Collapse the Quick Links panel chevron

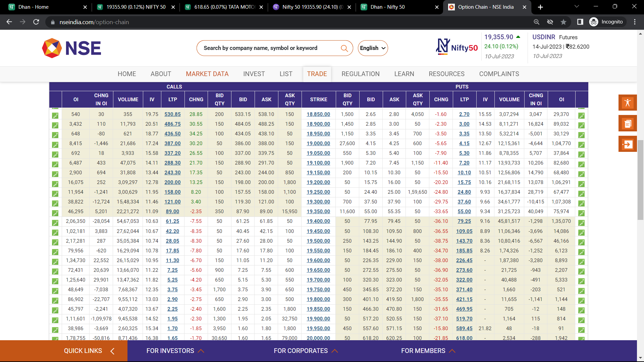[112, 351]
